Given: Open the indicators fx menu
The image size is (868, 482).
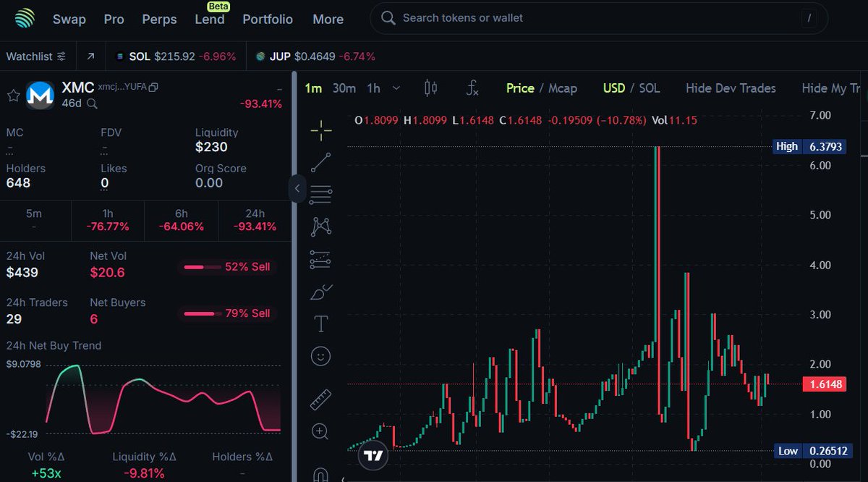Looking at the screenshot, I should [x=472, y=88].
